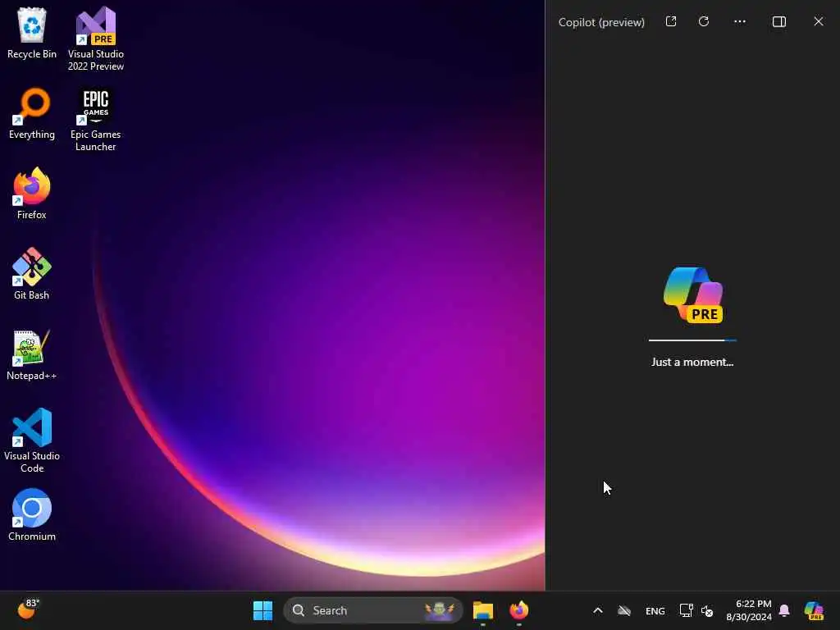Screen dimensions: 840x630
Task: Click the Copilot PRE logo
Action: (x=693, y=294)
